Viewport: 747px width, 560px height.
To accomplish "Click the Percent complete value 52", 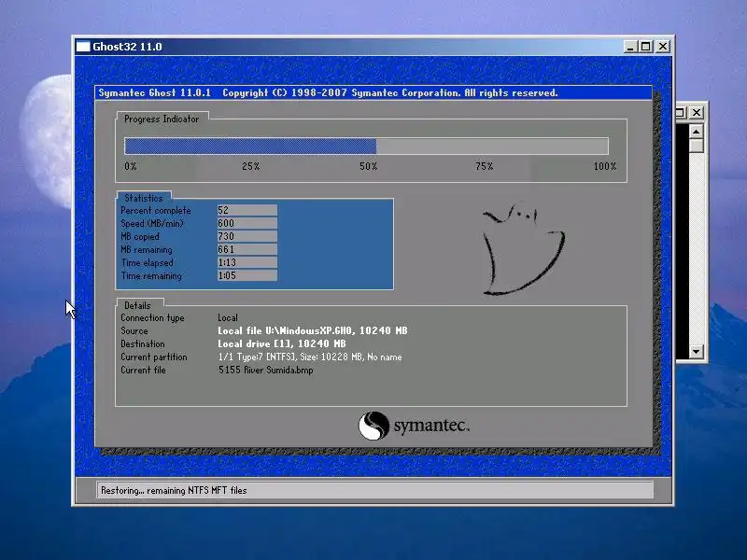I will pos(247,210).
